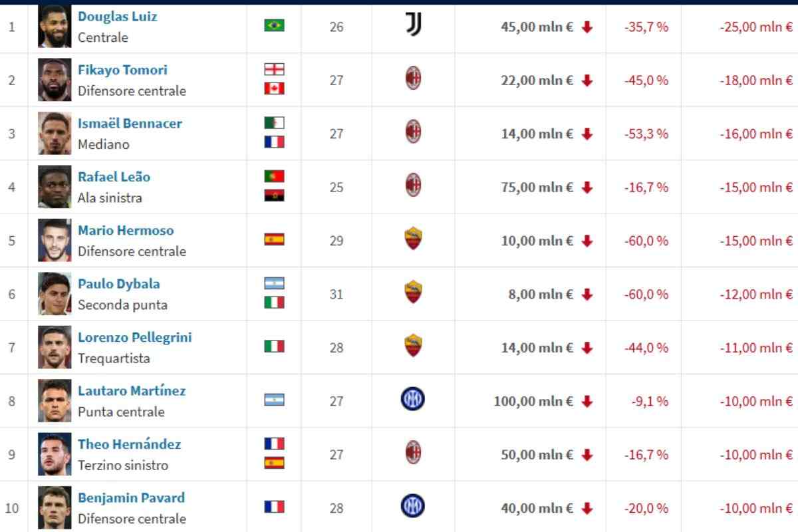
Task: Click the AS Roma crest in Mario Hermoso row
Action: point(414,239)
